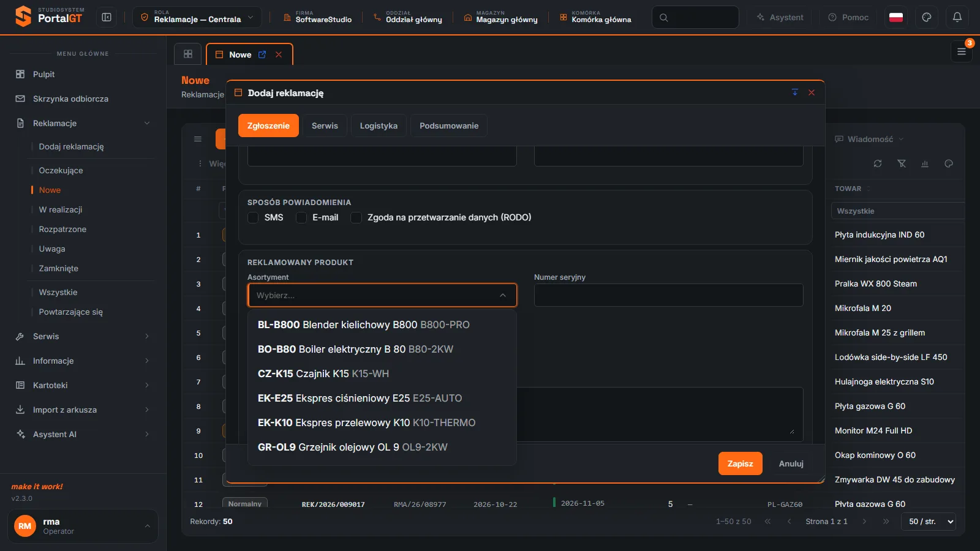Close the Nowe tab with x
Viewport: 980px width, 551px height.
(279, 54)
